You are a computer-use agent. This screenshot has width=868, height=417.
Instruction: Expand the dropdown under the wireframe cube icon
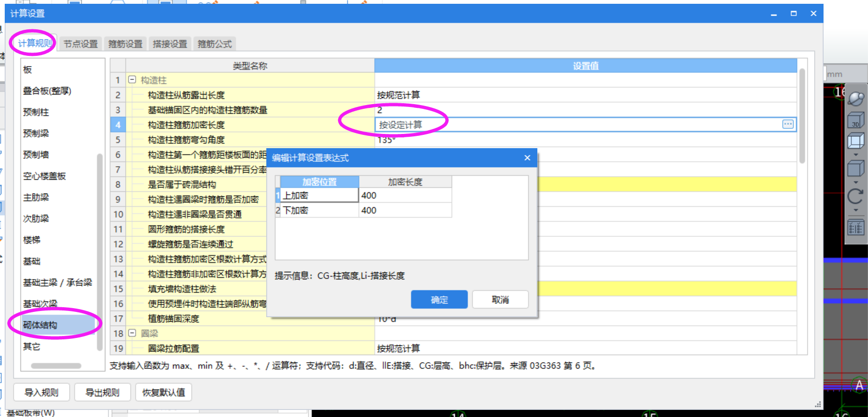[856, 155]
